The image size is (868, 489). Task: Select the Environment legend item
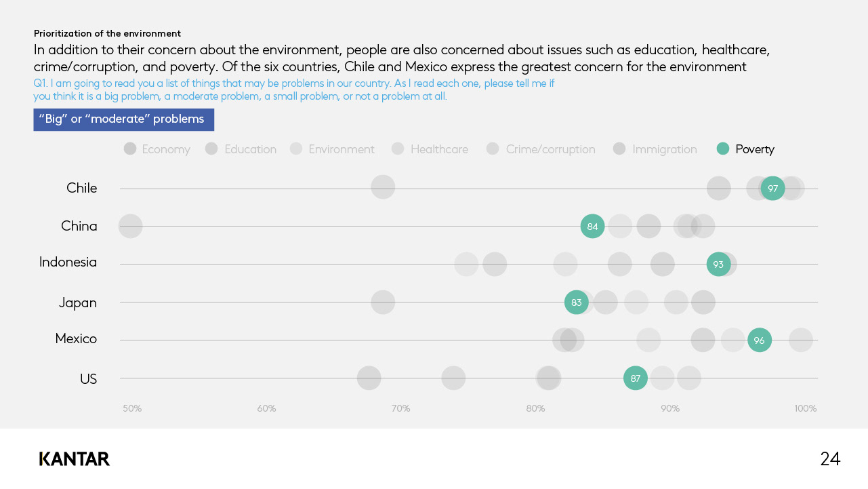[x=332, y=149]
